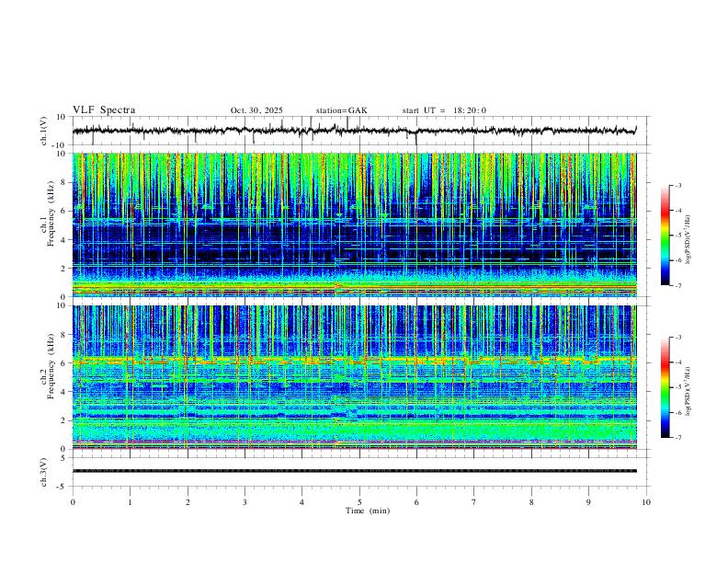
Task: Click the lower color bar's log(PSD) label
Action: (688, 391)
